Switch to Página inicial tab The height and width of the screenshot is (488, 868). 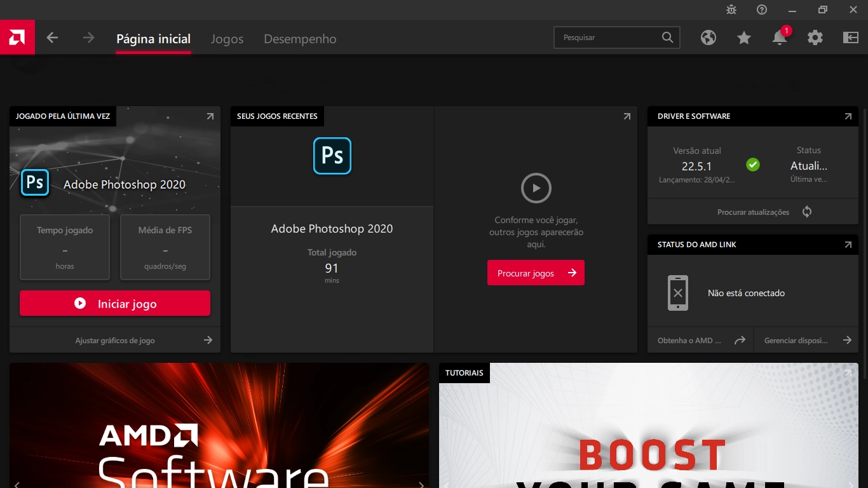(x=154, y=39)
